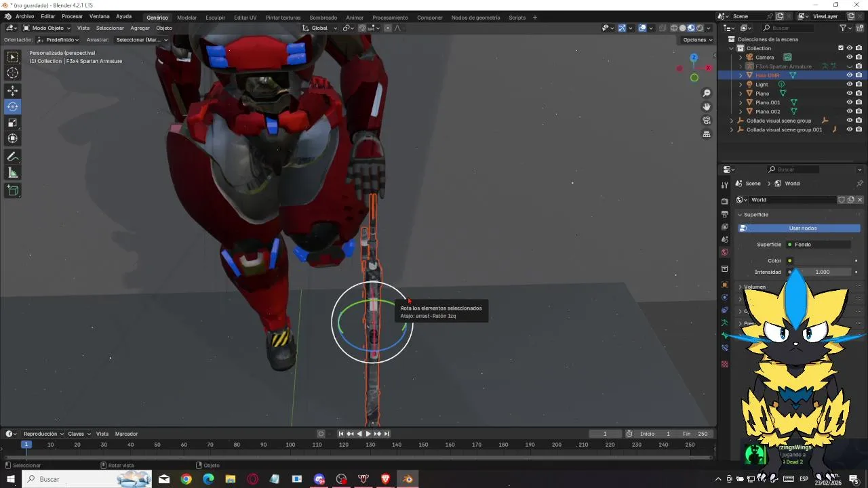Expand the Camera tree item

[741, 57]
